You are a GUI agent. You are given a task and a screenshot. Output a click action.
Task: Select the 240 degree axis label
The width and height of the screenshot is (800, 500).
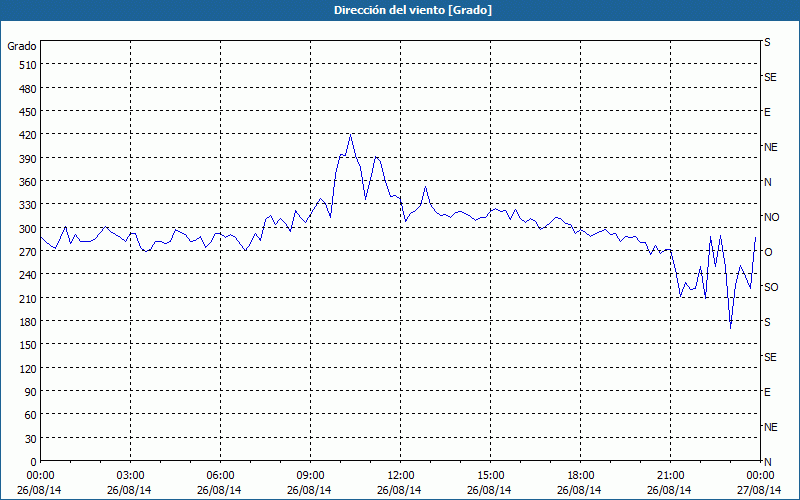coord(28,276)
